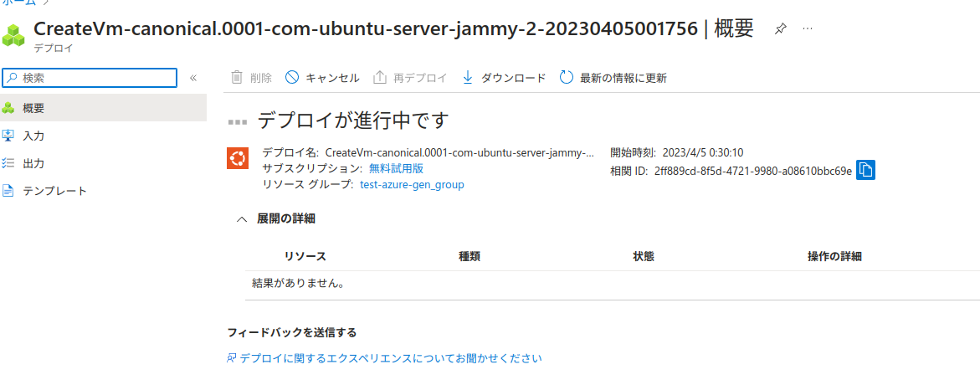Click the circular refresh arrow icon

[567, 78]
